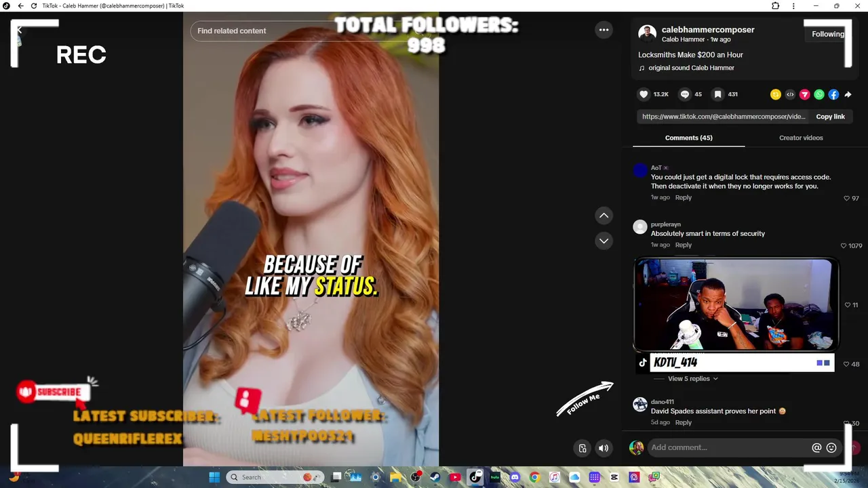
Task: Send to friends via the red paper-plane icon
Action: pos(805,95)
